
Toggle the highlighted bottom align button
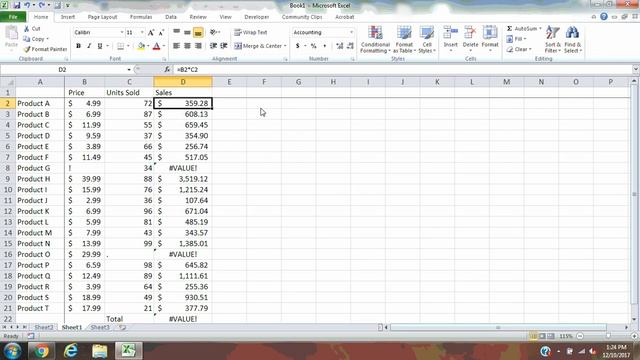[198, 32]
